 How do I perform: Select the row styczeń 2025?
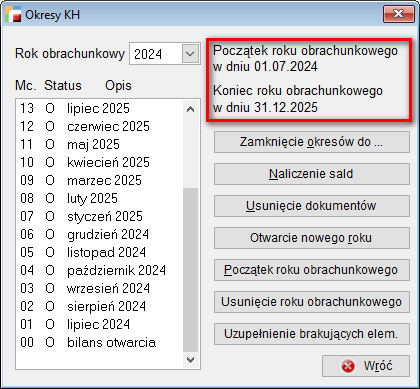[x=100, y=216]
